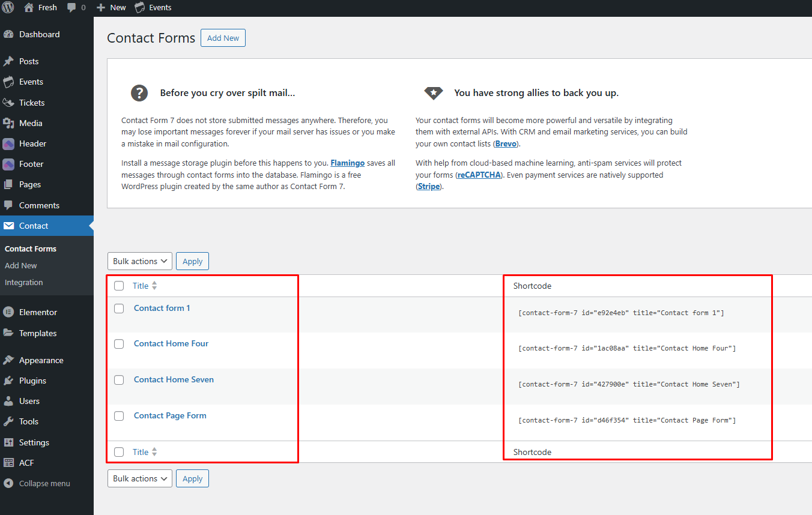The width and height of the screenshot is (812, 515).
Task: Click the Elementor sidebar icon
Action: tap(8, 312)
